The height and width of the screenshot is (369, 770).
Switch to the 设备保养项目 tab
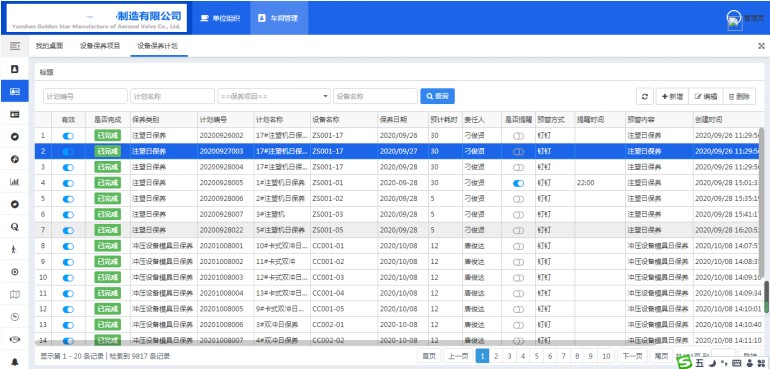click(100, 46)
